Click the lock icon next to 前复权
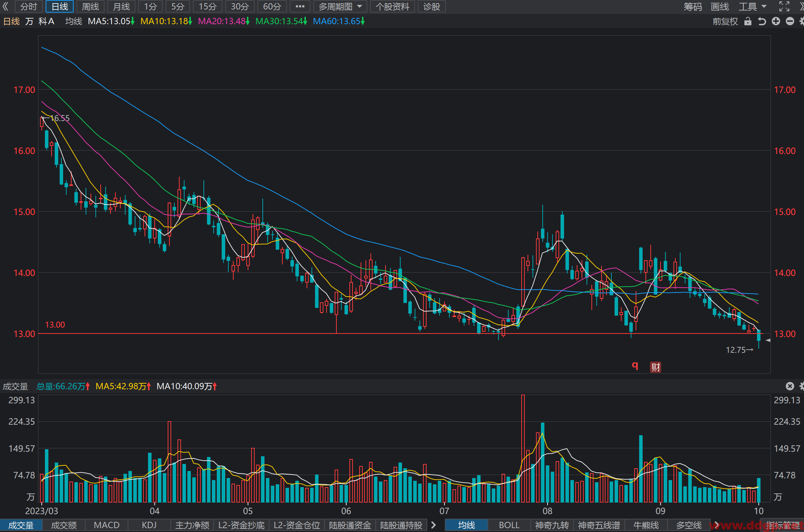Viewport: 804px width, 532px height. (x=748, y=21)
